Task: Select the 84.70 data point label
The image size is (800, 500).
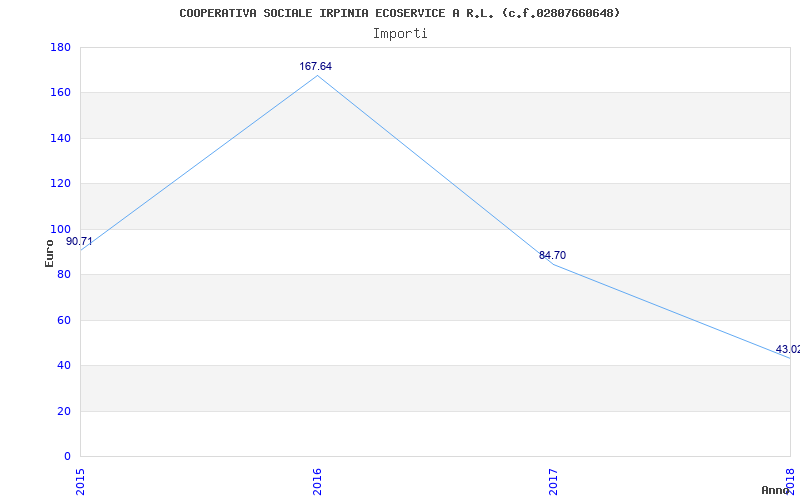Action: pyautogui.click(x=552, y=255)
